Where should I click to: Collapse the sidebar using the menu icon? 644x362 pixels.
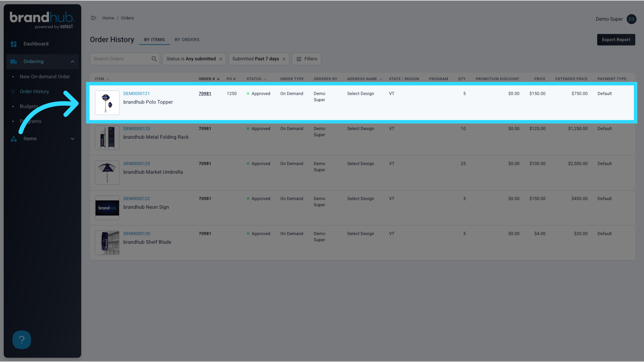(x=94, y=18)
